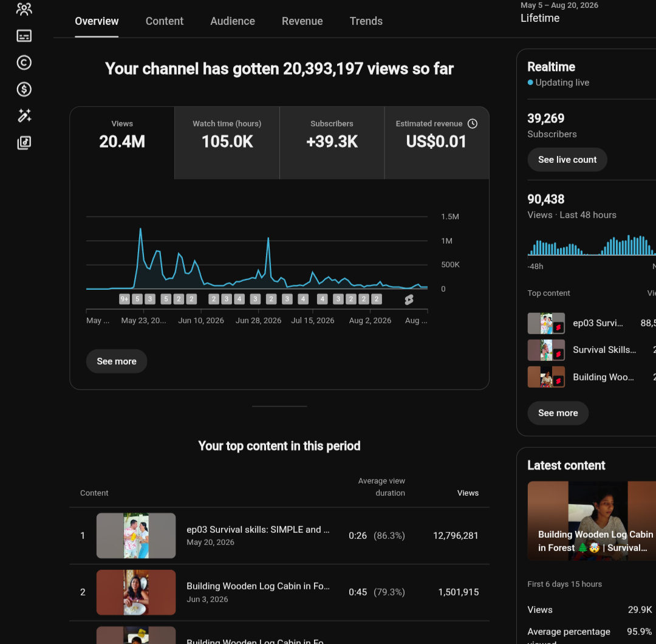Click the 0:45 (79.3%) average duration cell
Viewport: 656px width, 644px height.
click(x=377, y=592)
